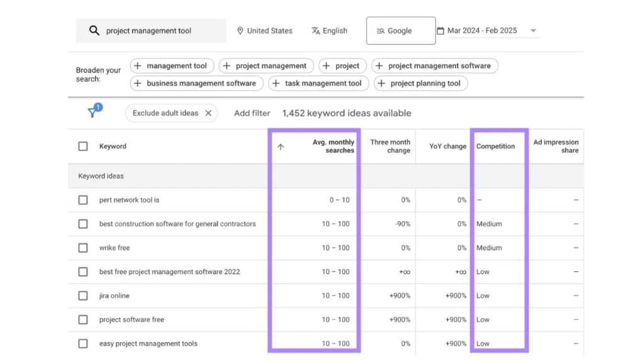The width and height of the screenshot is (644, 362).
Task: Open the filter funnel icon
Action: [x=93, y=112]
